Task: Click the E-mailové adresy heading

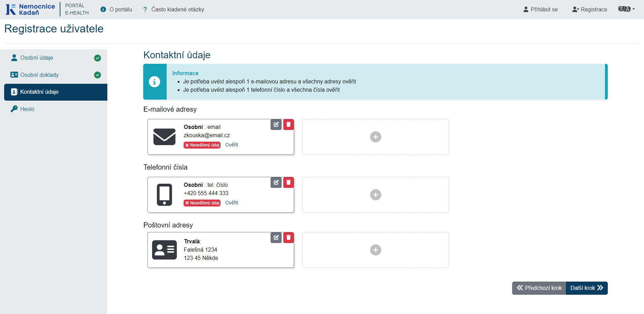Action: (170, 109)
